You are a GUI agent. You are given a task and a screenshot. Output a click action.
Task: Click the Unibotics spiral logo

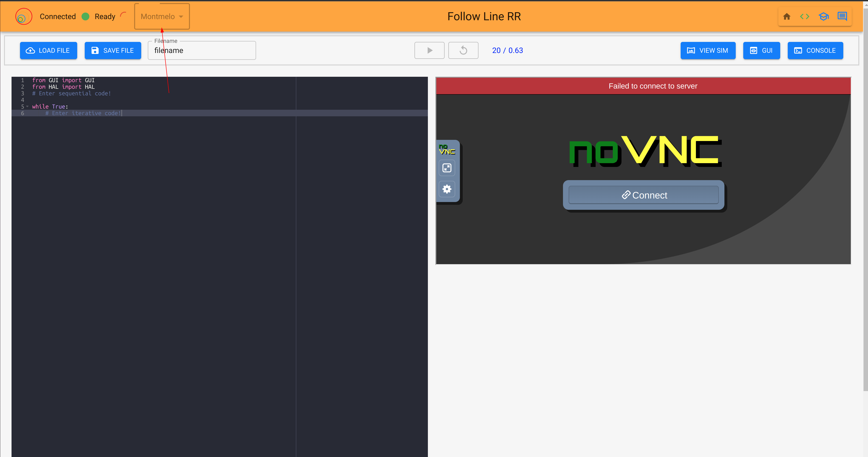23,16
